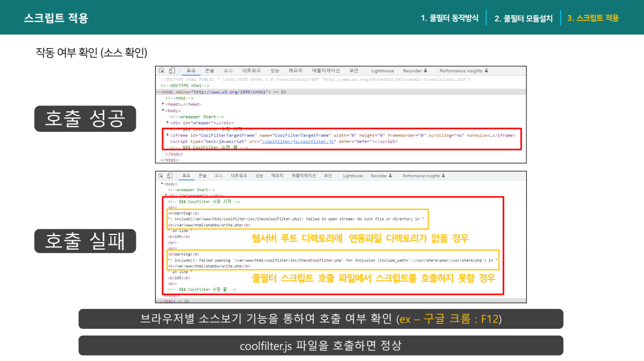The image size is (644, 361).
Task: Expand the <head> node arrow
Action: tap(163, 104)
